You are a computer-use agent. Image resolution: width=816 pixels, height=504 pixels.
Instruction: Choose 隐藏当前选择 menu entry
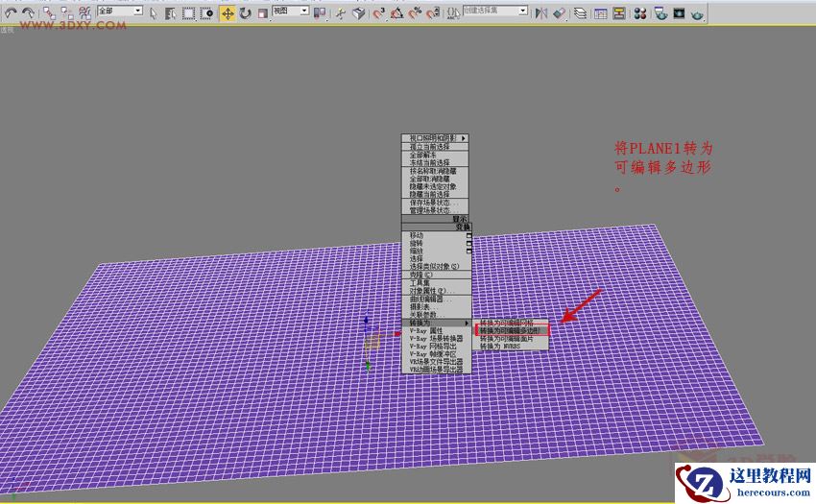pyautogui.click(x=435, y=194)
